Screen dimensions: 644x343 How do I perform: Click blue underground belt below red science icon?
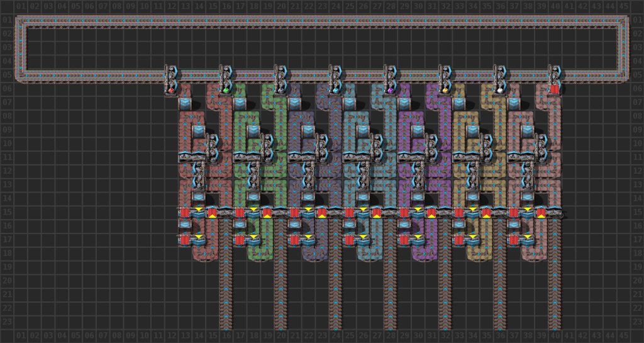[185, 103]
